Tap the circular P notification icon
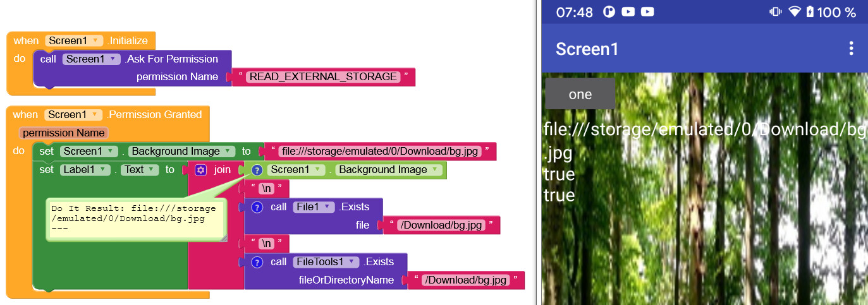This screenshot has width=868, height=305. pyautogui.click(x=609, y=12)
